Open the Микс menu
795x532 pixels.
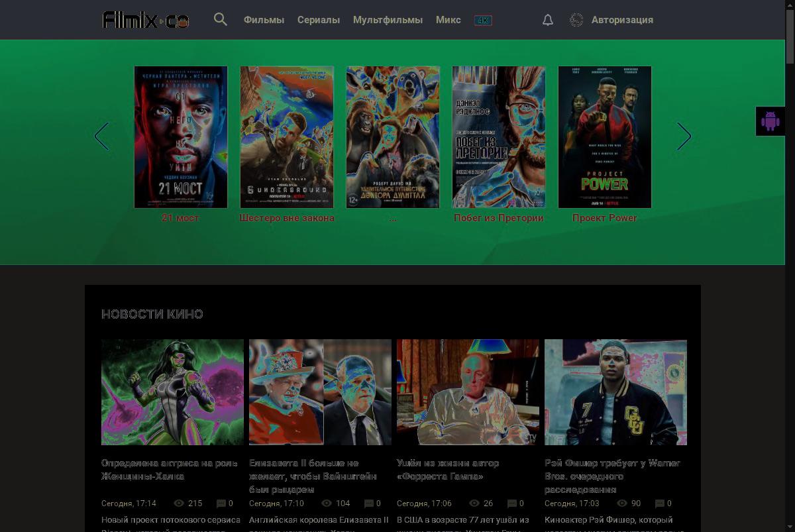tap(449, 20)
